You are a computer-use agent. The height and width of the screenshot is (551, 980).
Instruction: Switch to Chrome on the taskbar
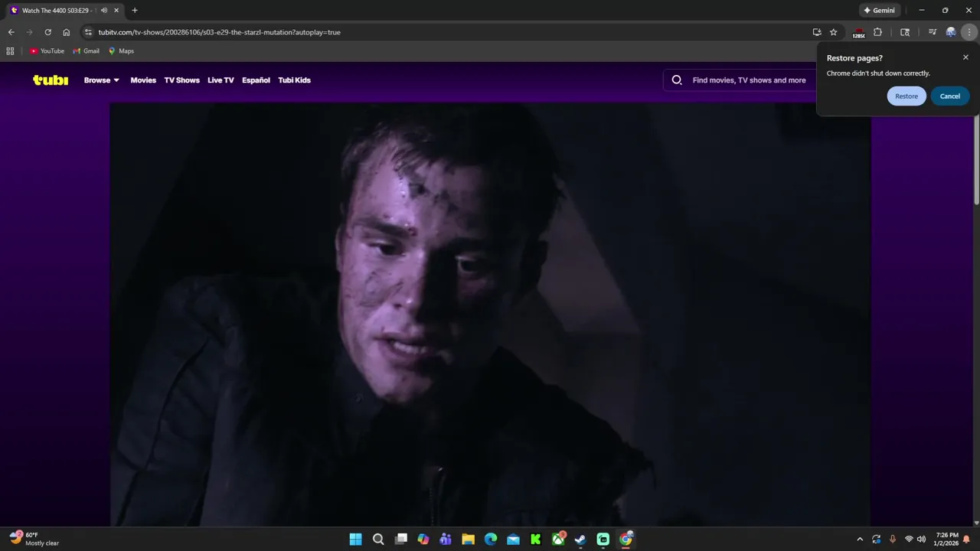point(626,539)
